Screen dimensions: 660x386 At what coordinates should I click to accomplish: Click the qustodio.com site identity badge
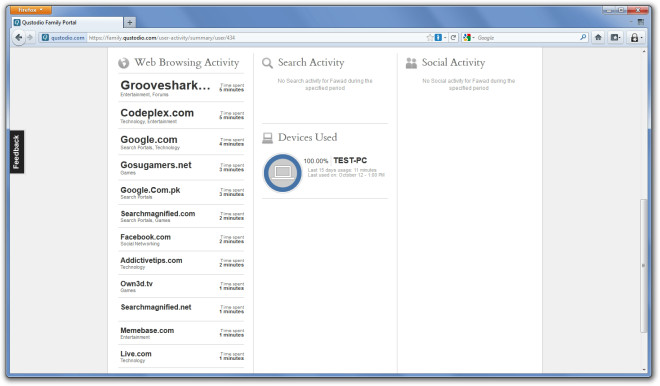(x=63, y=37)
